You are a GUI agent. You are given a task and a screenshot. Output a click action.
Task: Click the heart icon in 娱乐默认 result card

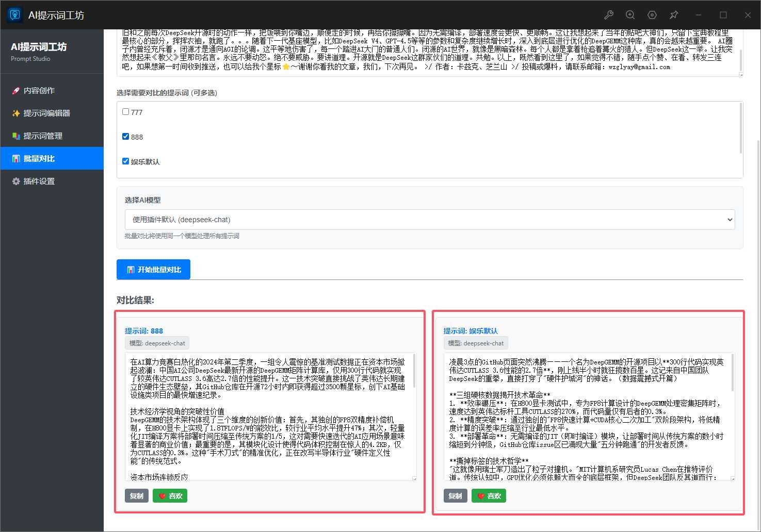tap(481, 496)
